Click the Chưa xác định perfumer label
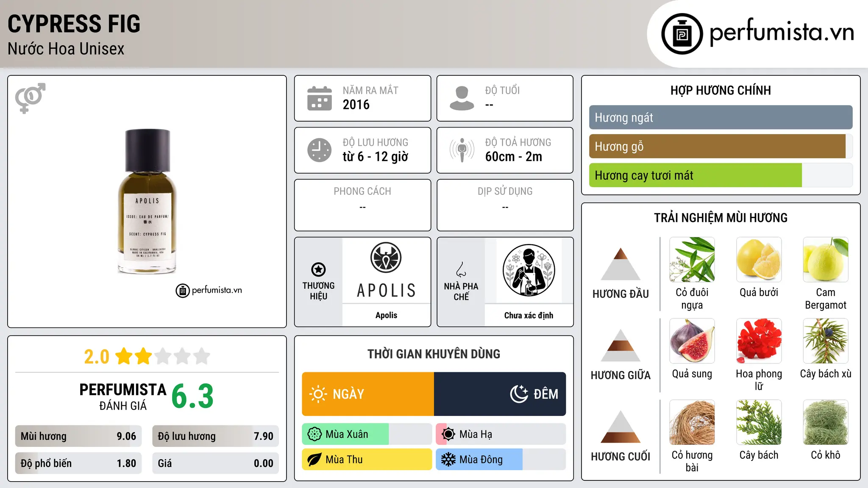 tap(529, 315)
